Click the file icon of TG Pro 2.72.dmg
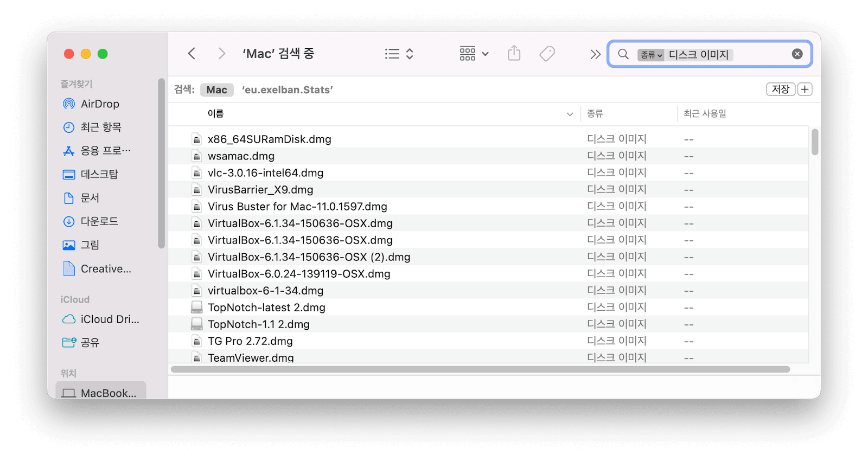Viewport: 868px width, 461px height. [197, 341]
